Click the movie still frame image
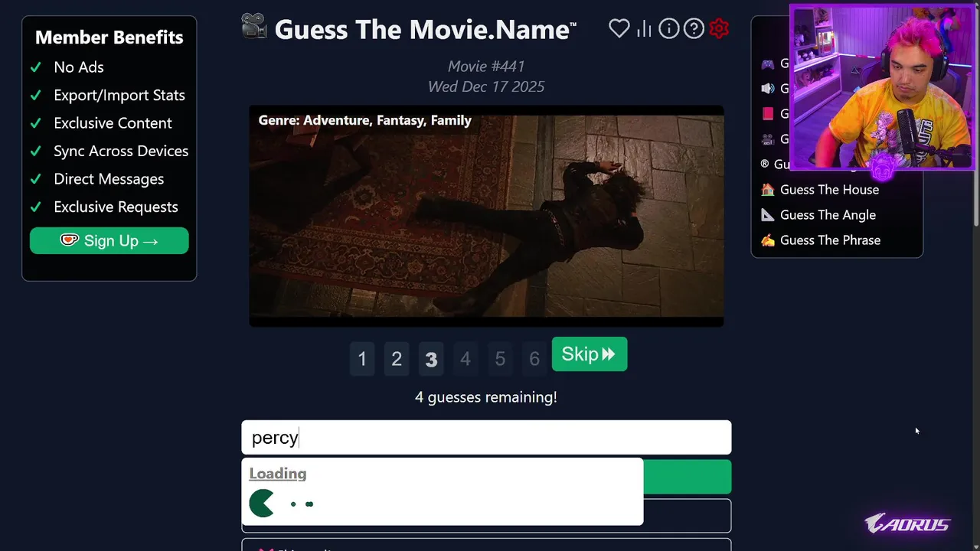980x551 pixels. (x=486, y=216)
